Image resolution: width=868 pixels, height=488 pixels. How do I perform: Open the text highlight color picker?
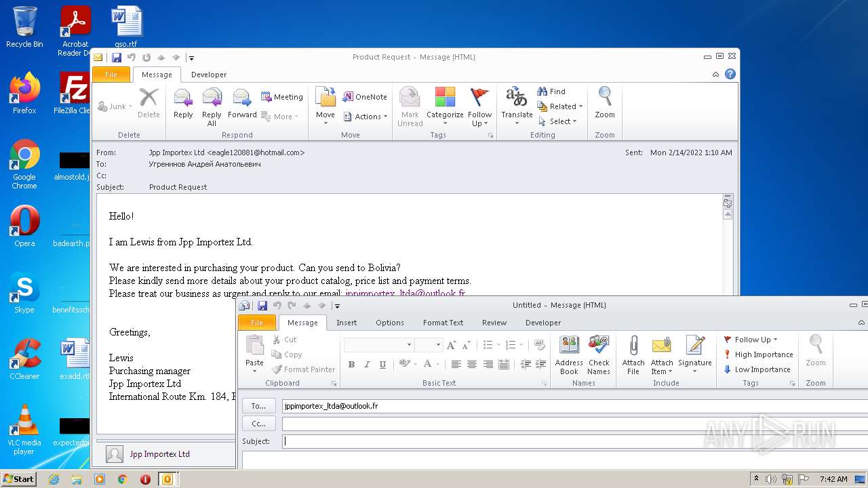(405, 364)
